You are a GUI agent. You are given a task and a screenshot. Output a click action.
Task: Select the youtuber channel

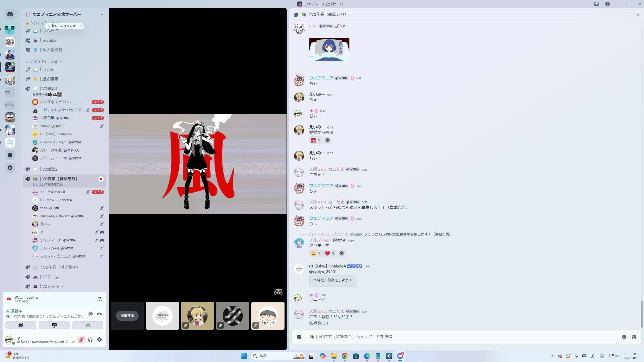pos(50,40)
